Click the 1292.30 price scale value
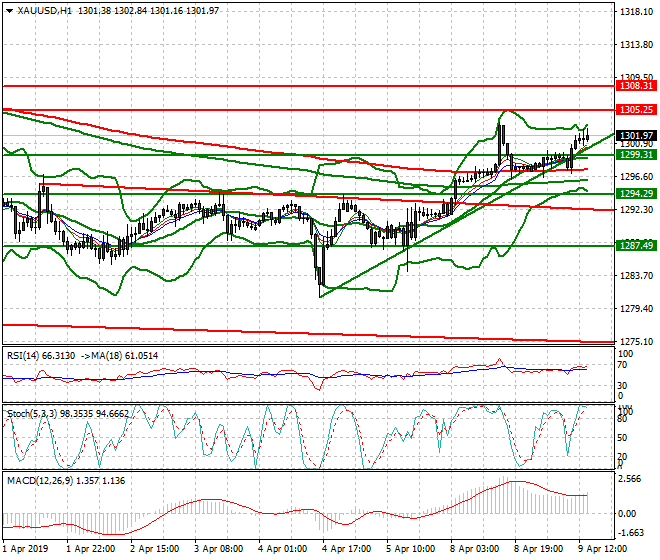This screenshot has height=560, width=660. click(637, 210)
